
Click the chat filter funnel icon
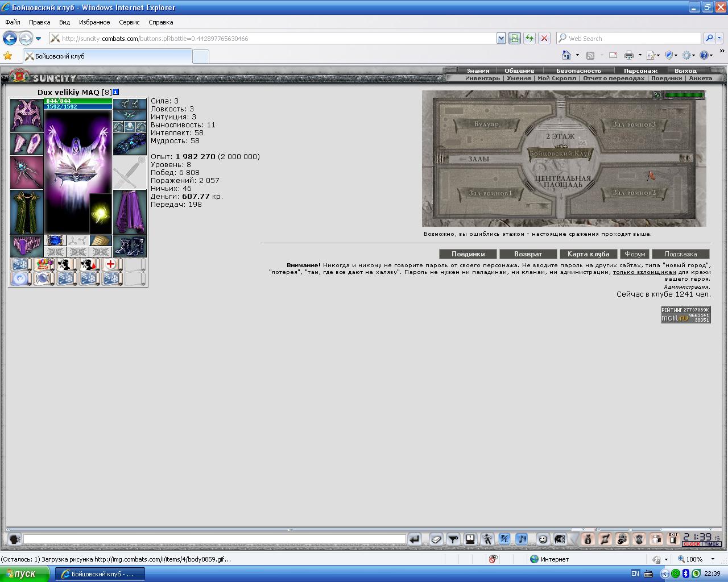(453, 539)
